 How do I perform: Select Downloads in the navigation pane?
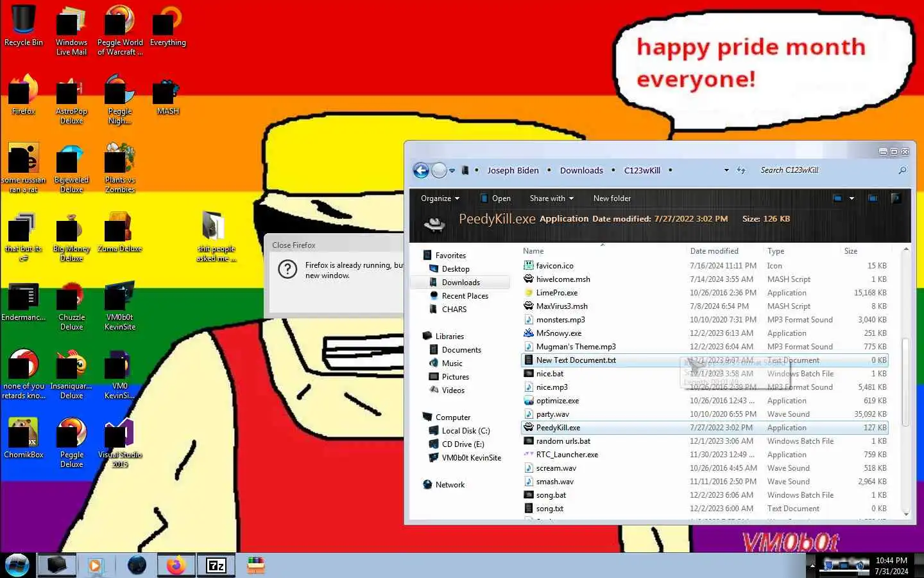point(461,282)
